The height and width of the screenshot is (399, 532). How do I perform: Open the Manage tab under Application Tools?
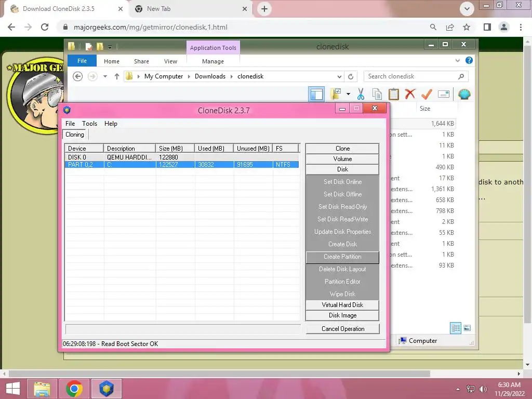coord(212,61)
